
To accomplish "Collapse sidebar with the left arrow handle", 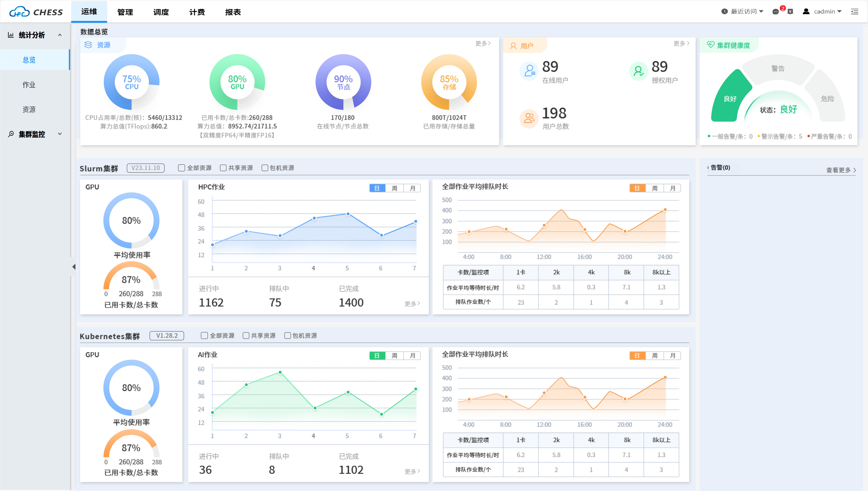I will pos(74,267).
